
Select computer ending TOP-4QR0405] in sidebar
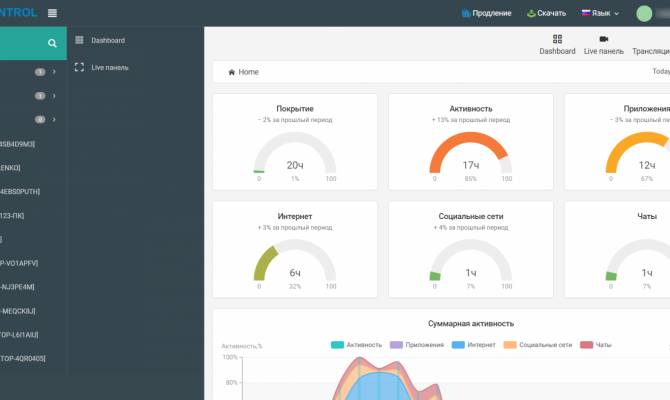click(x=23, y=358)
